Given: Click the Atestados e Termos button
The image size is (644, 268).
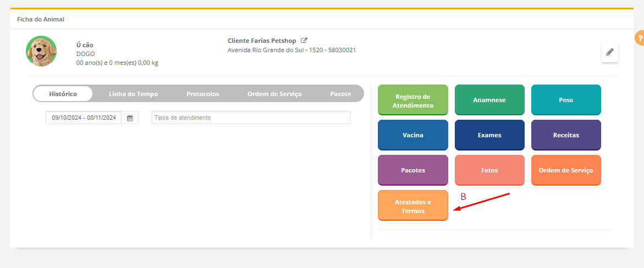Looking at the screenshot, I should pyautogui.click(x=412, y=206).
